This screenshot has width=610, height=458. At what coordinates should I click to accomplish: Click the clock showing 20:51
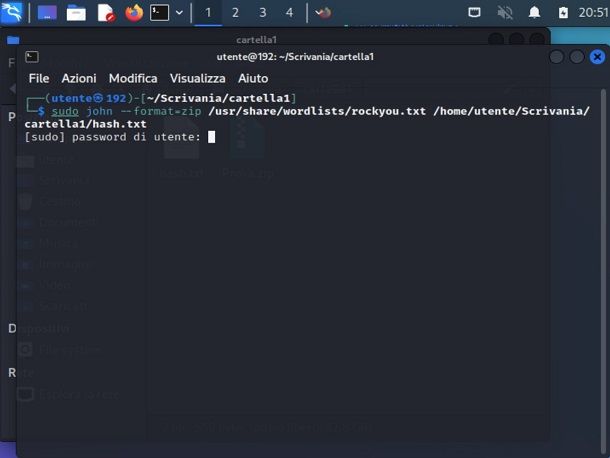(593, 13)
